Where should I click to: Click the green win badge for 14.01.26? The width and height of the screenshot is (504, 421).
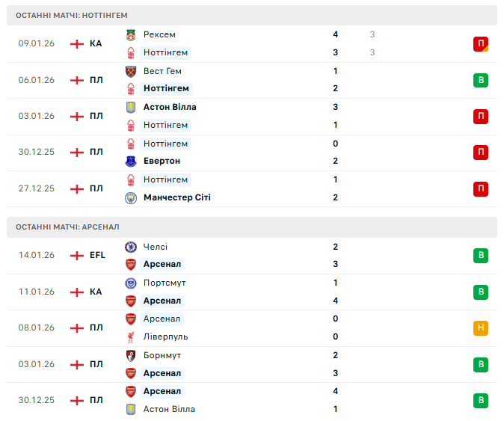tap(480, 255)
